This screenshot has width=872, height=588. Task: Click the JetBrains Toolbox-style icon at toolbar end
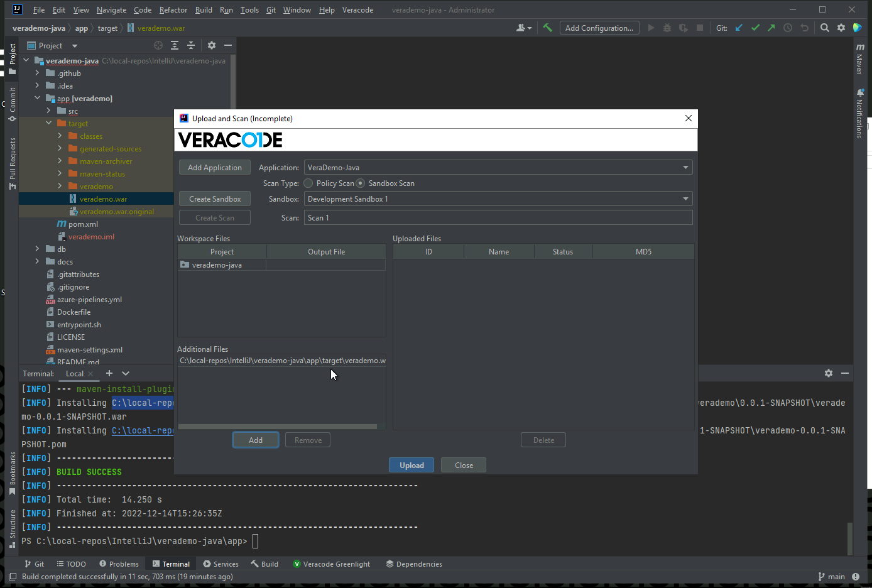(x=858, y=28)
